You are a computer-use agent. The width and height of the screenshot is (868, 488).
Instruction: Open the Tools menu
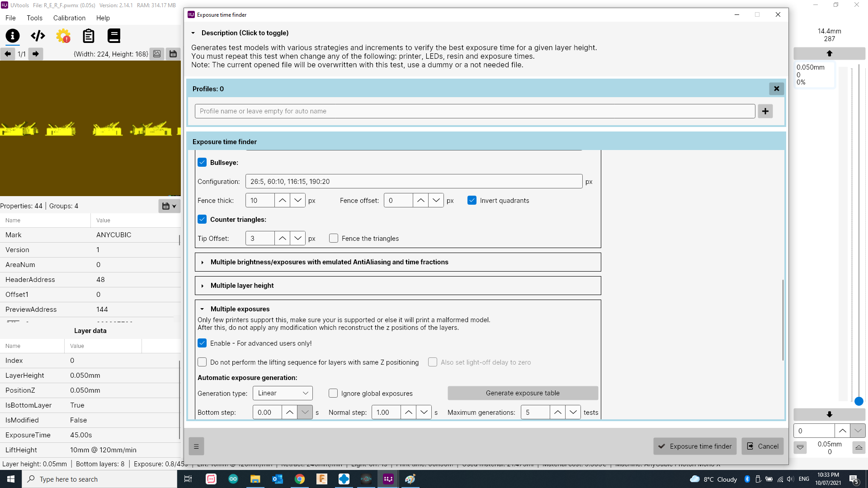34,18
